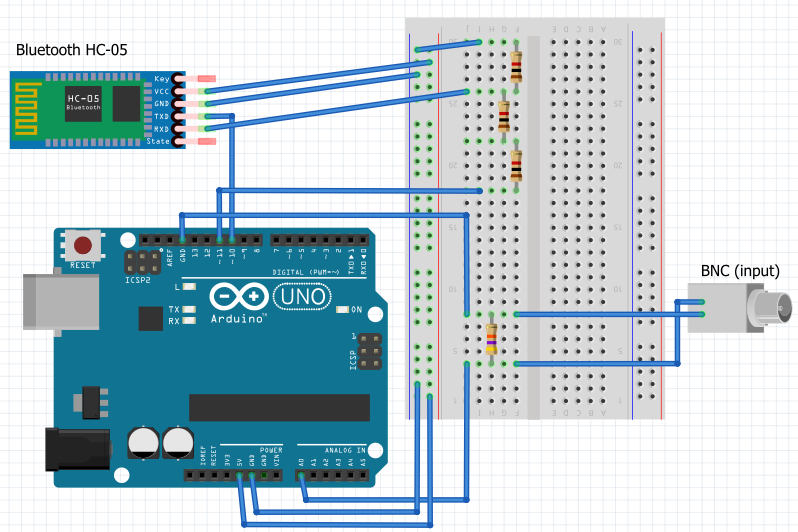Click the UNO badge on the board
The height and width of the screenshot is (532, 798).
302,296
